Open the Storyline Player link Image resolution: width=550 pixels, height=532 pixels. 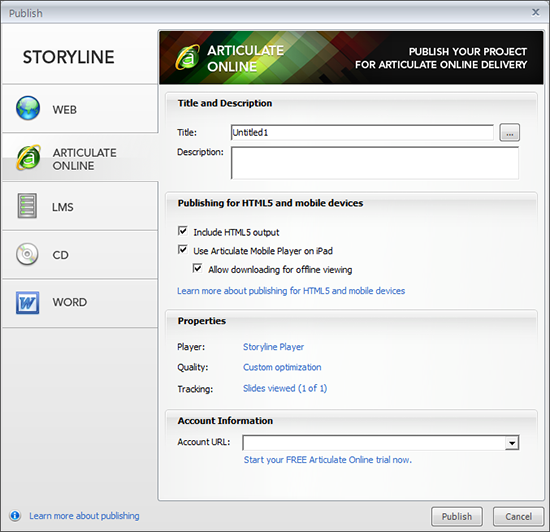(x=273, y=347)
